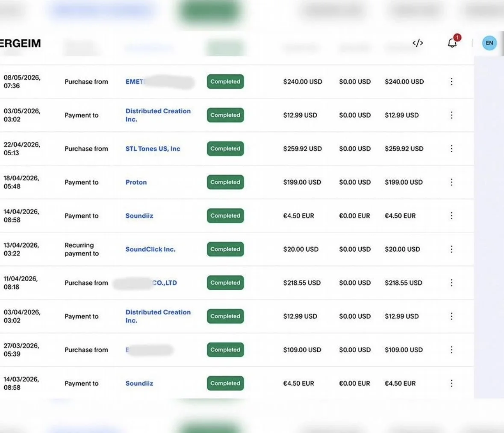Open more options for $240.00 USD transaction
Screen dimensions: 504x433
click(x=451, y=82)
